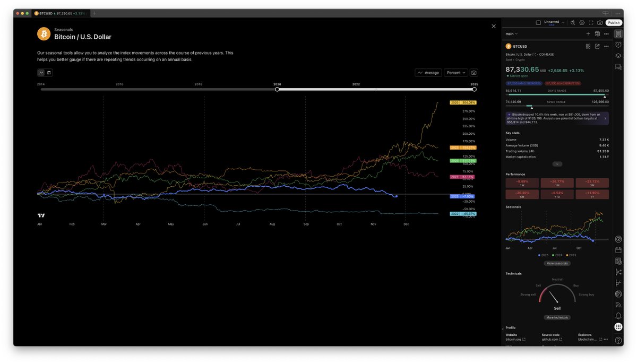
Task: Open the Alerts clock sidebar icon
Action: pyautogui.click(x=618, y=45)
